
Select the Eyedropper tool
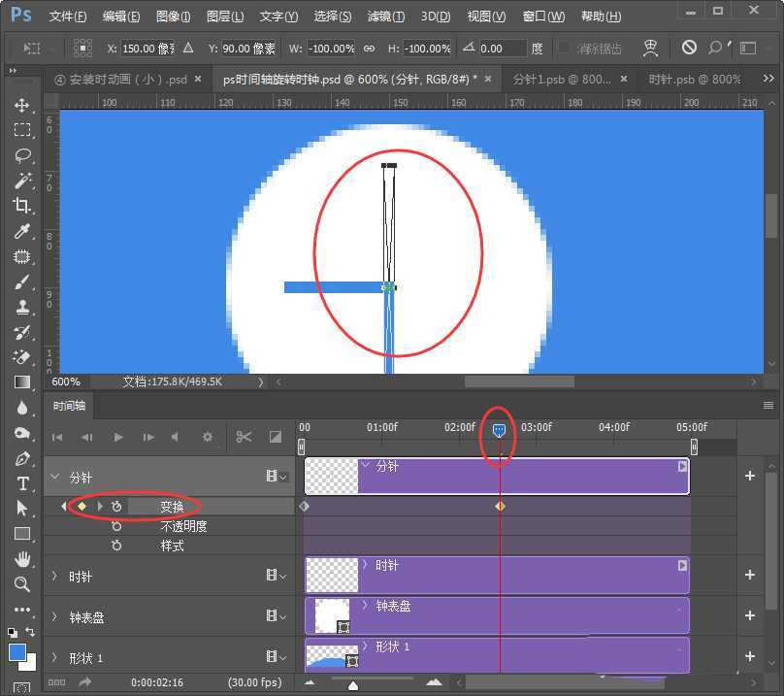click(x=21, y=231)
